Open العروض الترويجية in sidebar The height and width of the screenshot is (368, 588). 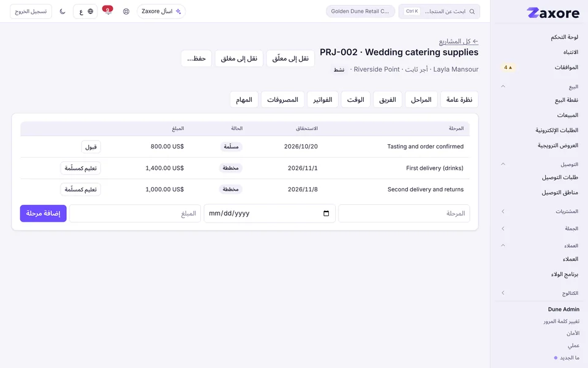[557, 145]
